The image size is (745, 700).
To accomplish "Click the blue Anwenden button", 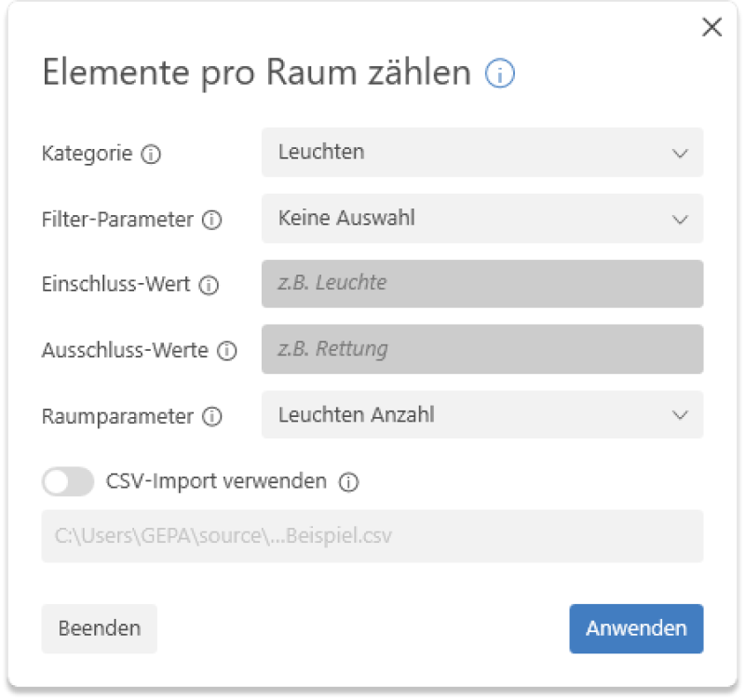I will pos(636,628).
